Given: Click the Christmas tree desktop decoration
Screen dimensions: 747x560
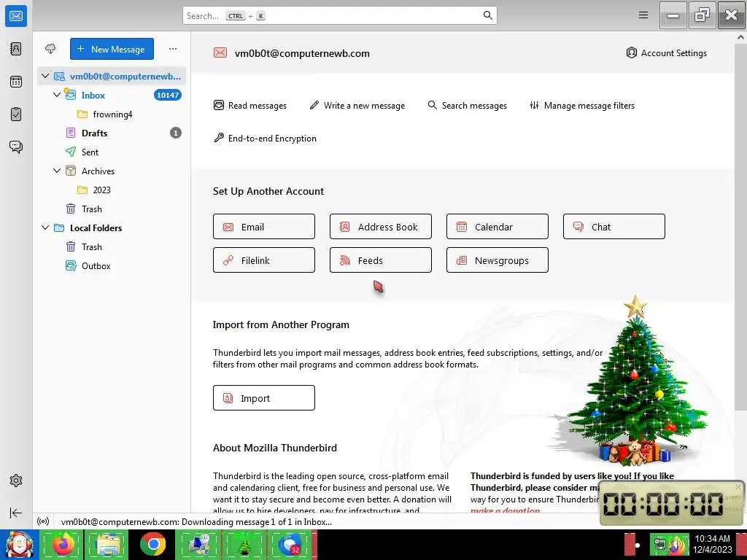Looking at the screenshot, I should click(636, 381).
